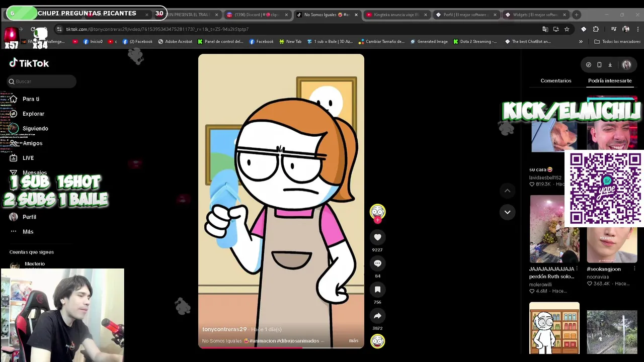Open comments via speech bubble icon
The width and height of the screenshot is (644, 362).
click(x=377, y=263)
